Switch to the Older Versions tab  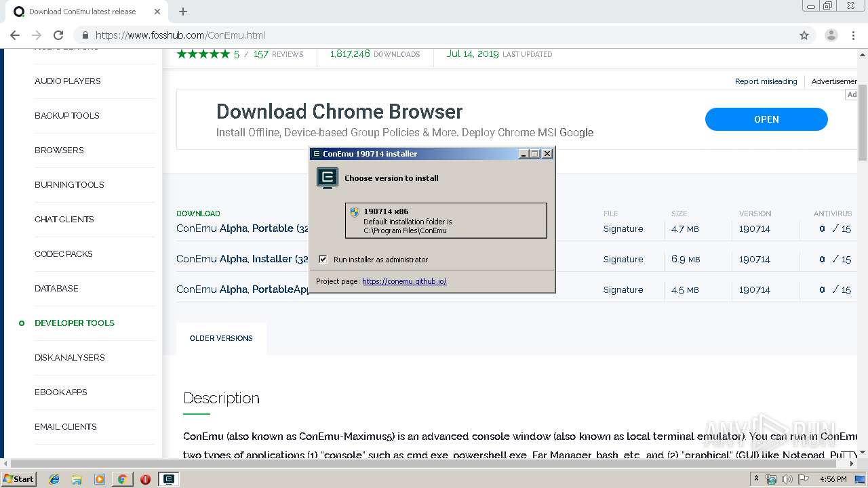point(221,338)
